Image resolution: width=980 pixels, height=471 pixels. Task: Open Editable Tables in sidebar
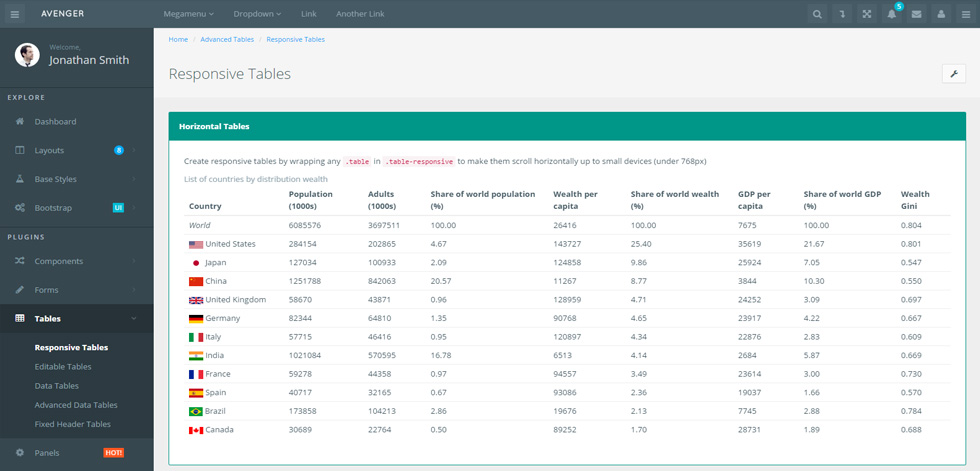[x=63, y=367]
